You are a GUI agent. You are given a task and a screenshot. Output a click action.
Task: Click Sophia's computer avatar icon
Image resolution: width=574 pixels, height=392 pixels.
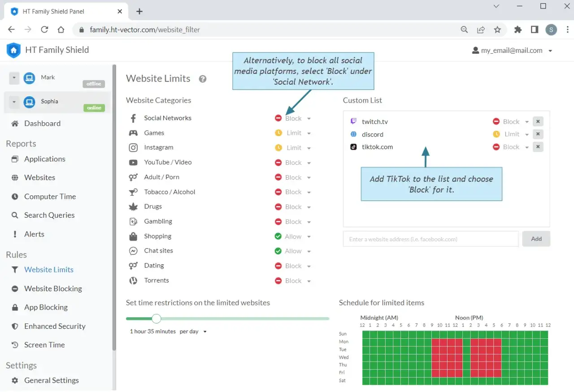(x=30, y=102)
